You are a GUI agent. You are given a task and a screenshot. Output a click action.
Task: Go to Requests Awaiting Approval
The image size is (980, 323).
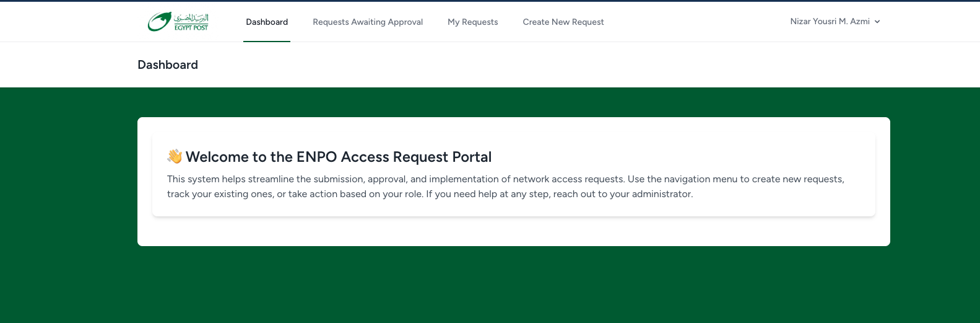coord(368,22)
